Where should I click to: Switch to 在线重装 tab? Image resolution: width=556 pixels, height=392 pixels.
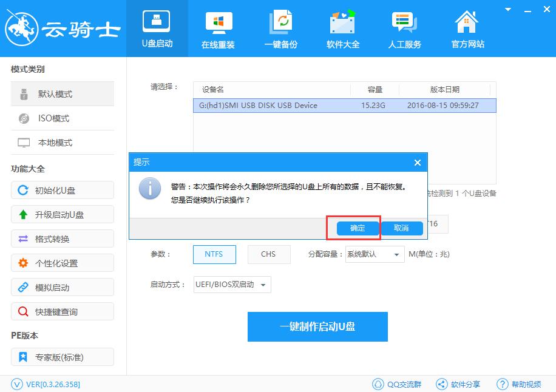pyautogui.click(x=218, y=29)
